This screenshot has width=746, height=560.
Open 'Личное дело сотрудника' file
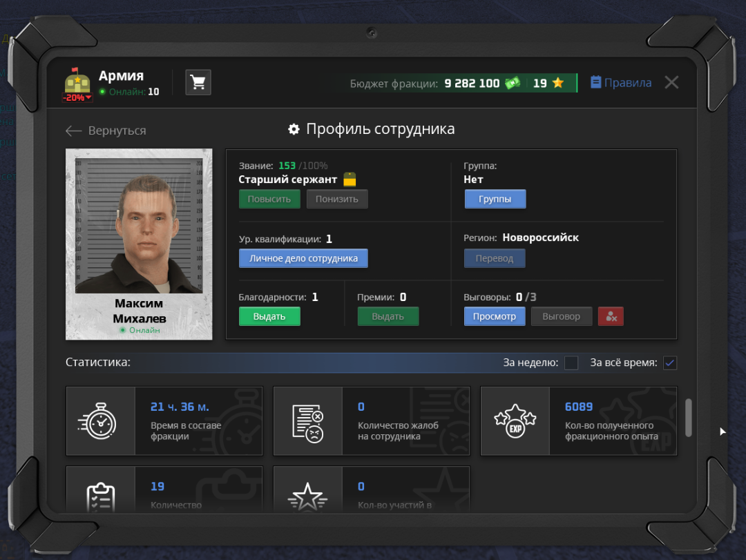(x=303, y=258)
